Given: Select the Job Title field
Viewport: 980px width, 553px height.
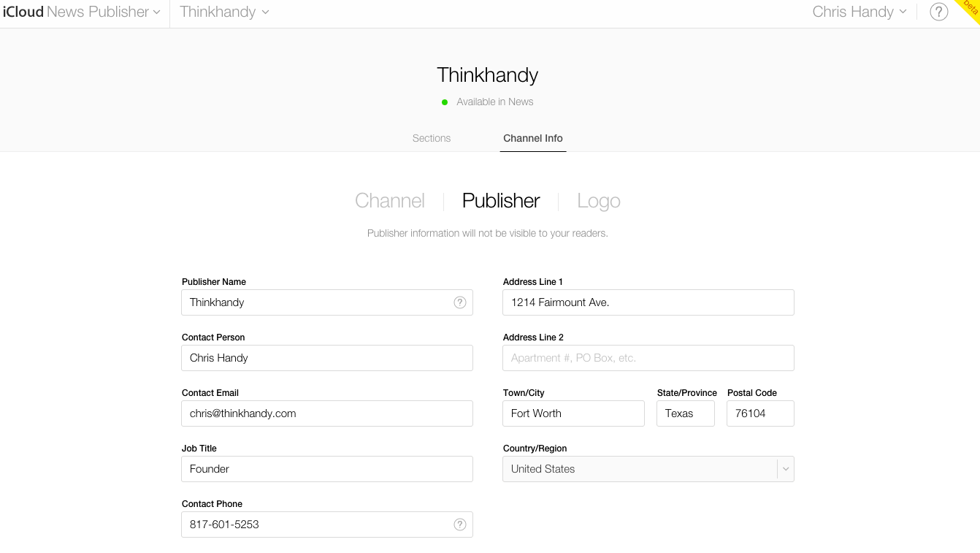Looking at the screenshot, I should (x=327, y=469).
